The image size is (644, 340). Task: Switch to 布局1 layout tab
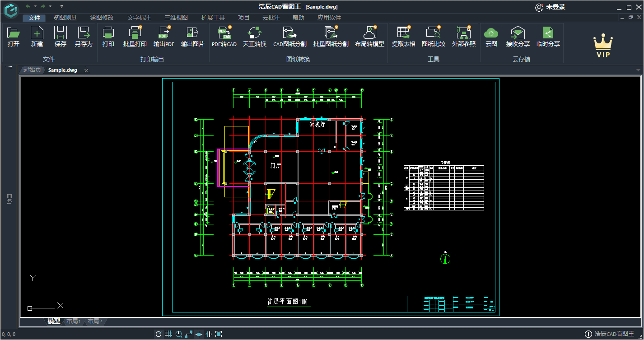73,321
